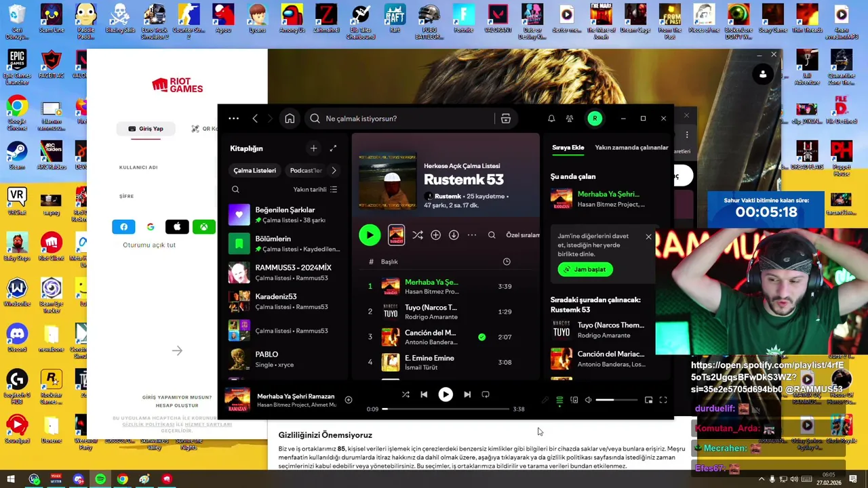This screenshot has height=488, width=868.
Task: Open the Spotify Home screen
Action: (290, 119)
